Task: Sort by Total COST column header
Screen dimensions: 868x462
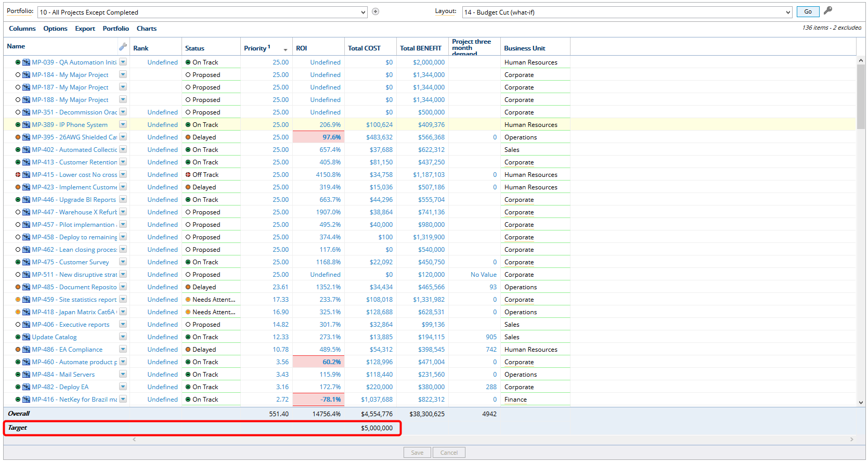Action: tap(364, 48)
